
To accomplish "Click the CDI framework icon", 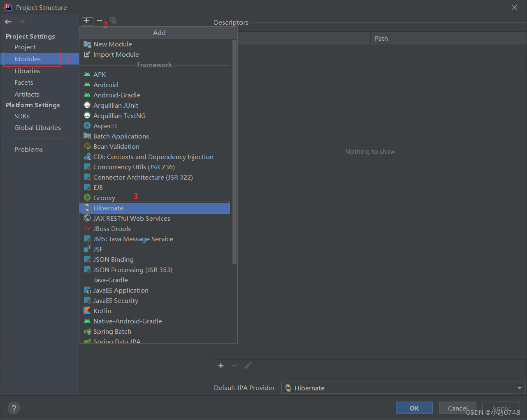I will [87, 157].
